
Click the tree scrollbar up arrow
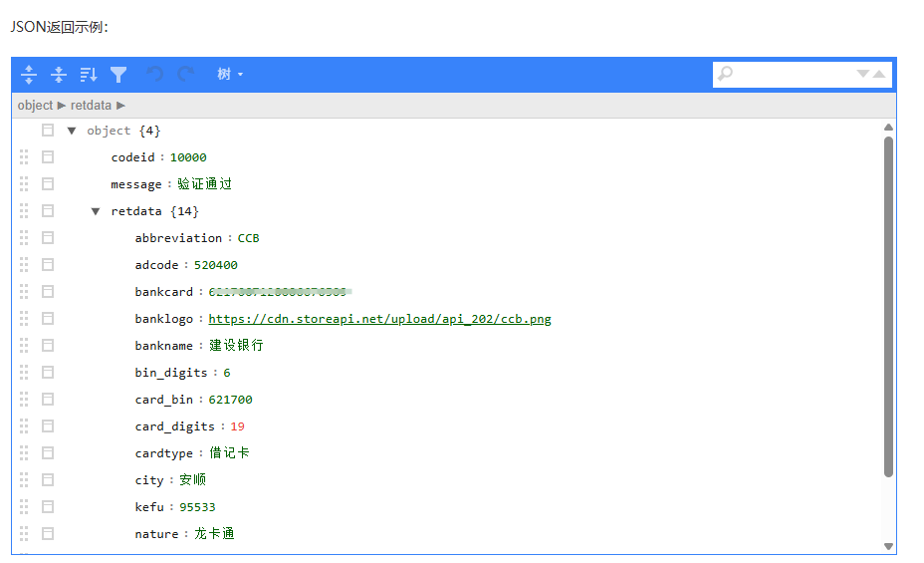pos(888,128)
